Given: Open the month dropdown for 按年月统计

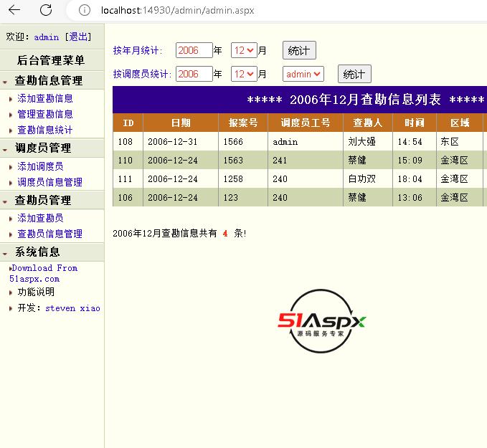Looking at the screenshot, I should (243, 50).
